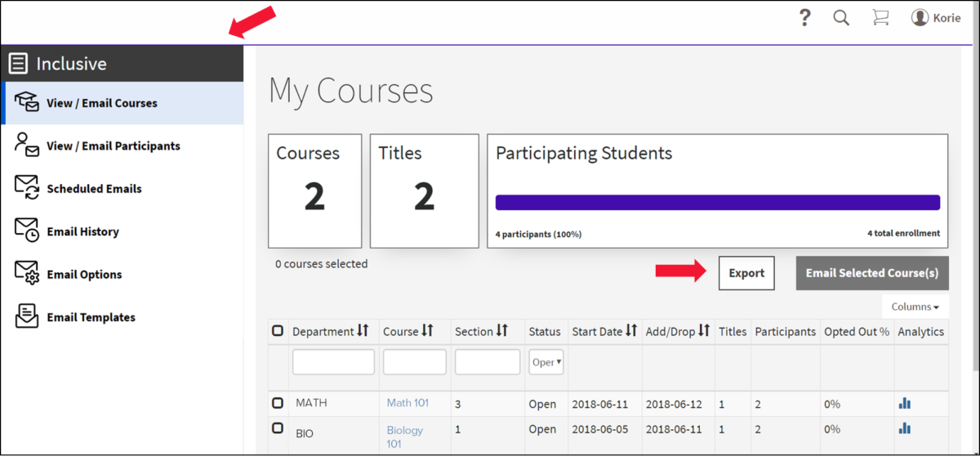Click the Korie user profile avatar
Image resolution: width=980 pixels, height=457 pixels.
(920, 18)
